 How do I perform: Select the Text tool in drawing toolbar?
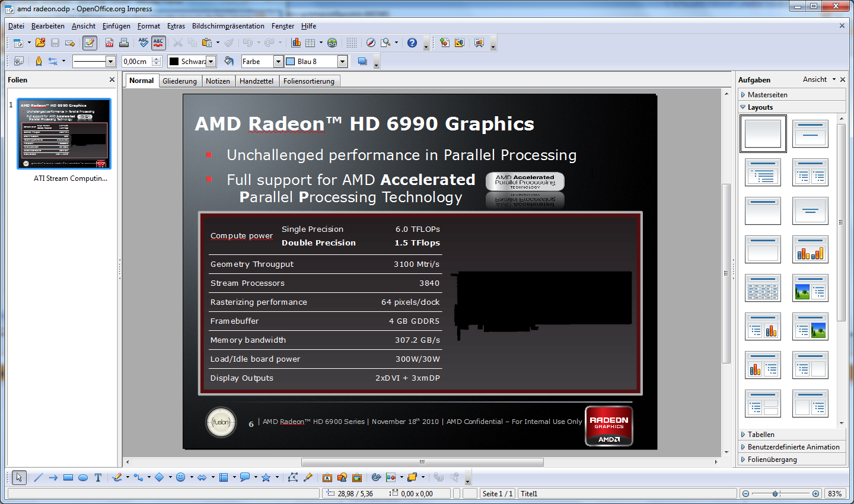point(98,477)
